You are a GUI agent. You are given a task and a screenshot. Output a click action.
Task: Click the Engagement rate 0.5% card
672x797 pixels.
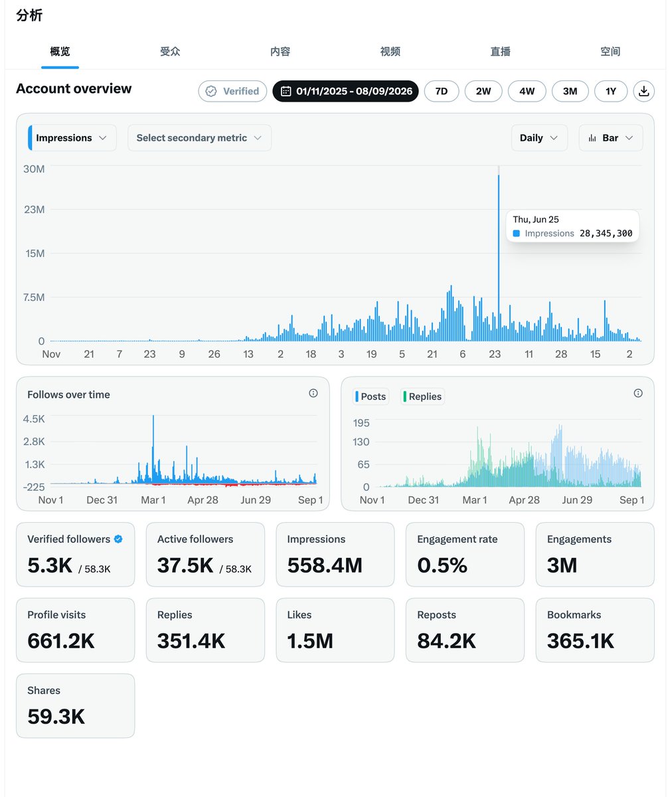coord(465,555)
